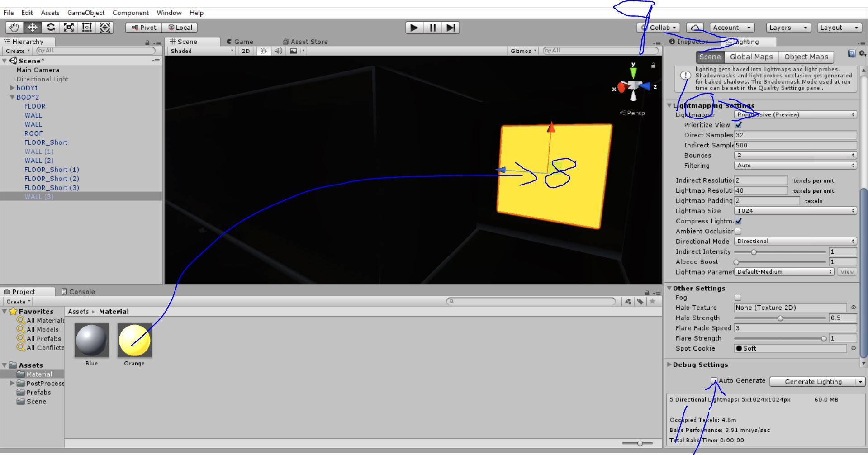
Task: Enable Auto Generate lighting
Action: click(714, 381)
